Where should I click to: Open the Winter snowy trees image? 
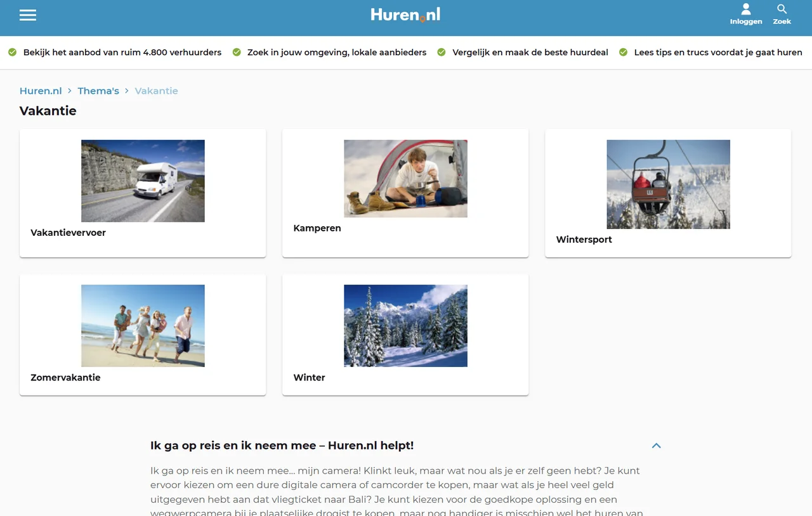pos(405,325)
